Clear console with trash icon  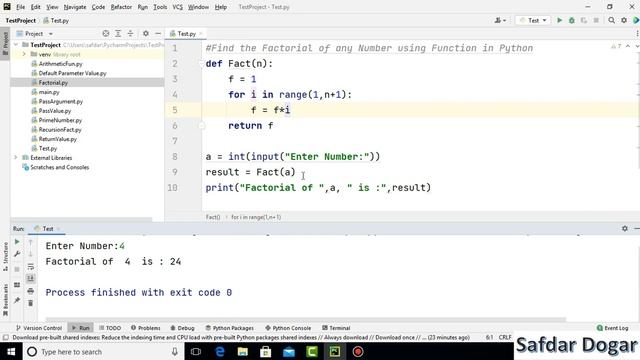click(31, 303)
